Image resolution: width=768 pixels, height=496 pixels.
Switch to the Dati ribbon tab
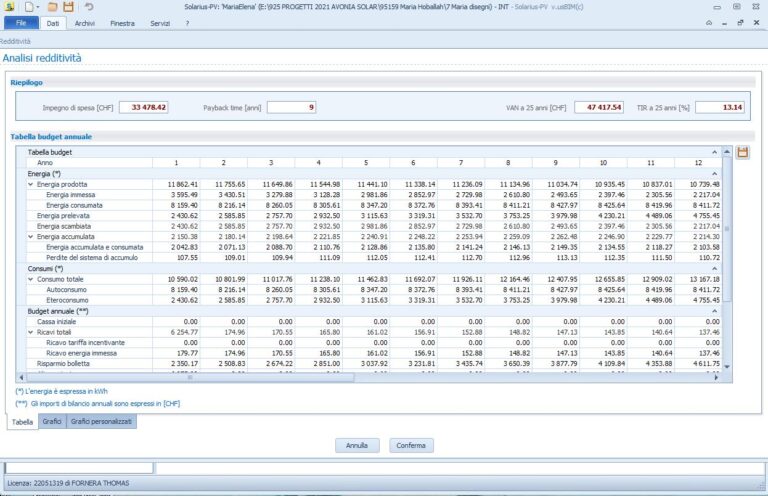coord(53,23)
